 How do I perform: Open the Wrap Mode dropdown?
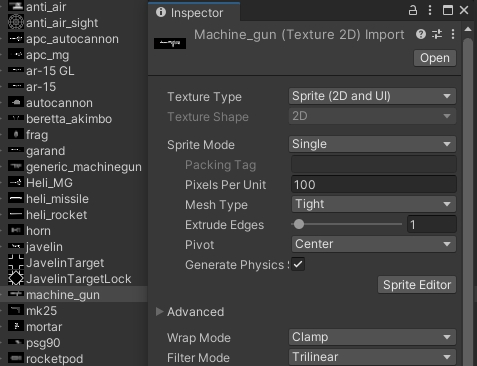pyautogui.click(x=372, y=337)
